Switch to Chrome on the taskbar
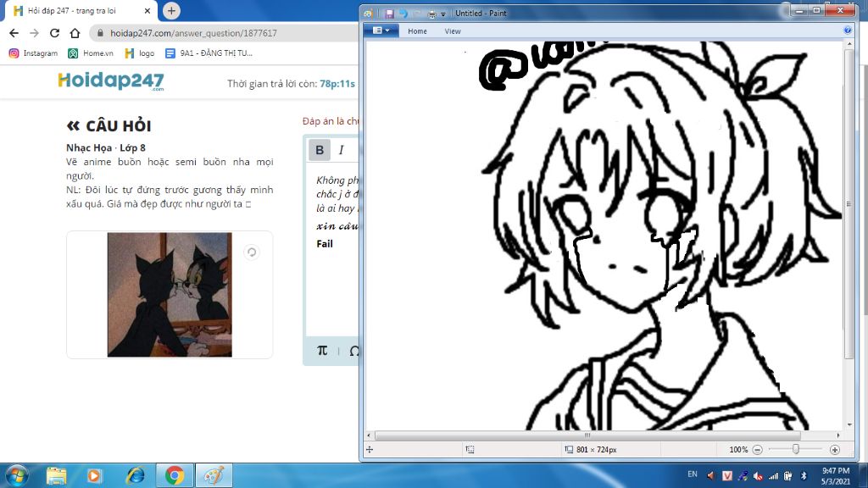 pyautogui.click(x=175, y=476)
